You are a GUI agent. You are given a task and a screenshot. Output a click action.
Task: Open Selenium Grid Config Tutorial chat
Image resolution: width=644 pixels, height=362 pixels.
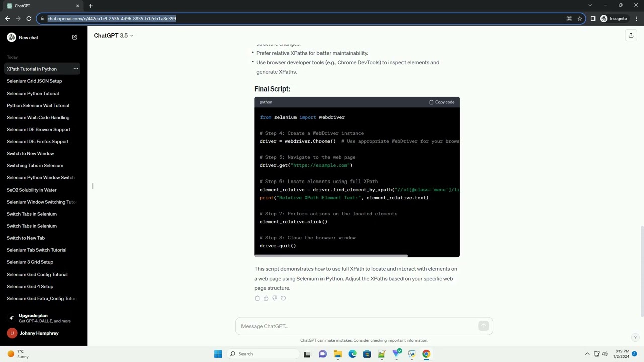[42, 274]
